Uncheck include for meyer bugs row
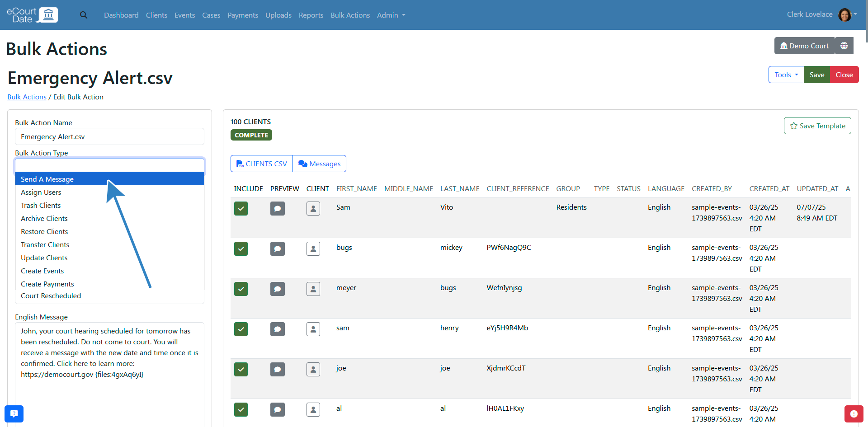Screen dimensions: 868x427 pos(241,289)
